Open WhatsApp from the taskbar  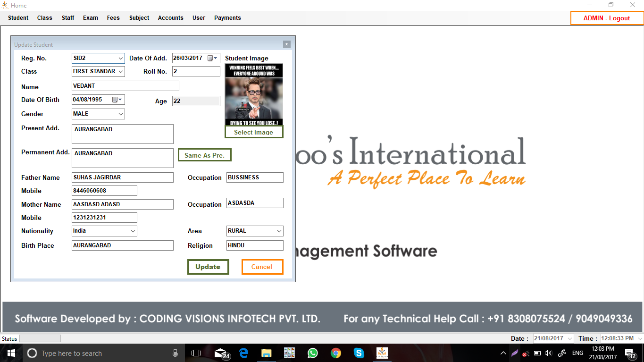click(x=312, y=353)
